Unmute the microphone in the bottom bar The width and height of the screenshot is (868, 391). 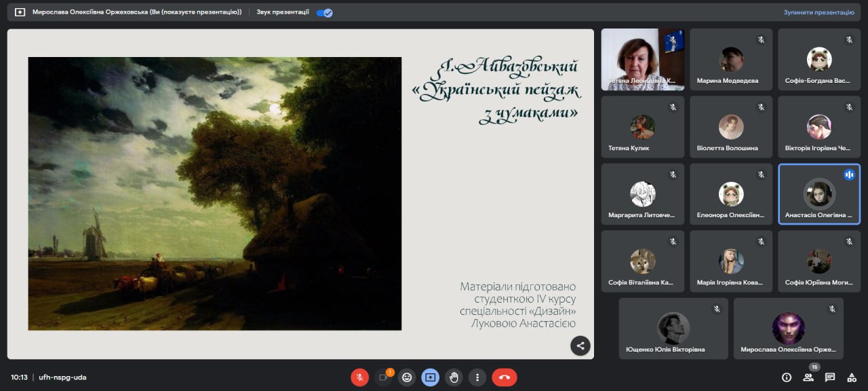359,377
